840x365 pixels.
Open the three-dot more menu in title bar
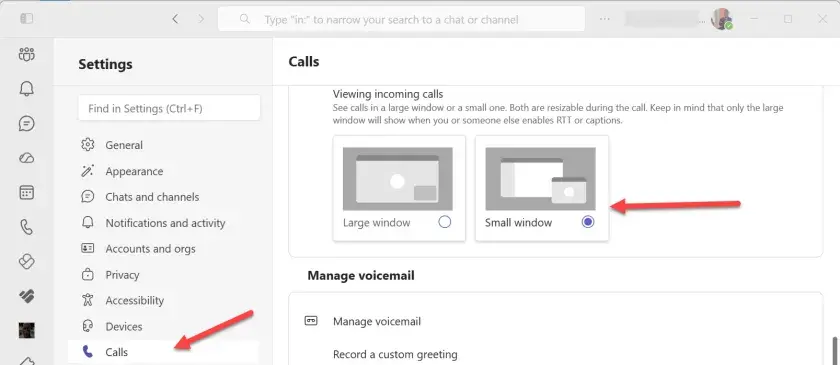point(605,19)
